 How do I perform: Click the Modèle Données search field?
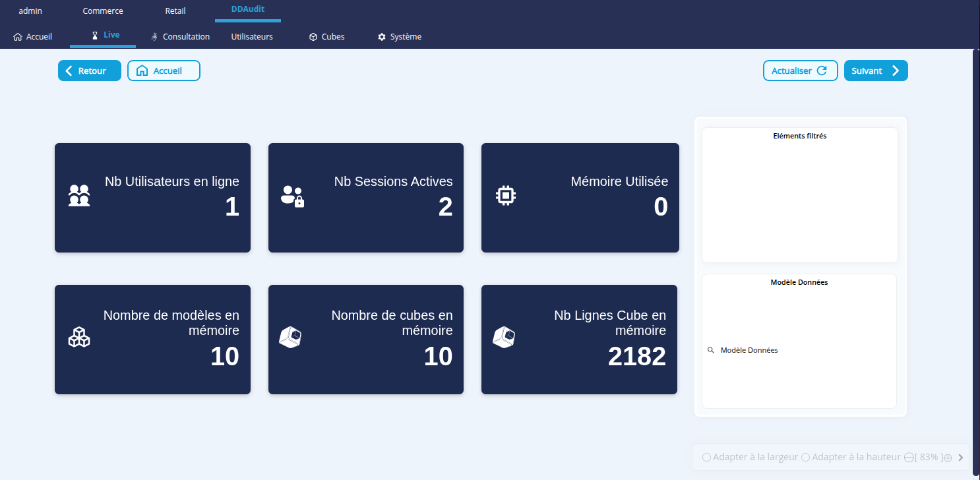point(798,350)
